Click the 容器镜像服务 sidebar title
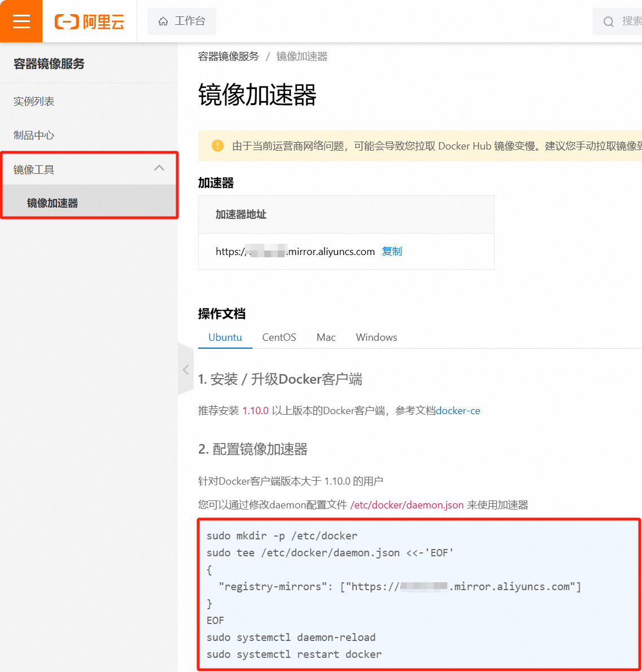This screenshot has height=672, width=642. (49, 64)
